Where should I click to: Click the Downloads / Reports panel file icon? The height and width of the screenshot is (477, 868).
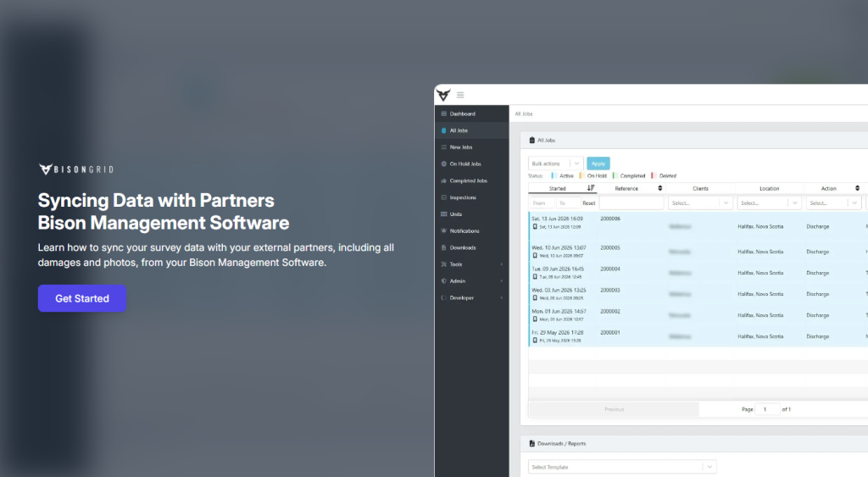[x=532, y=443]
